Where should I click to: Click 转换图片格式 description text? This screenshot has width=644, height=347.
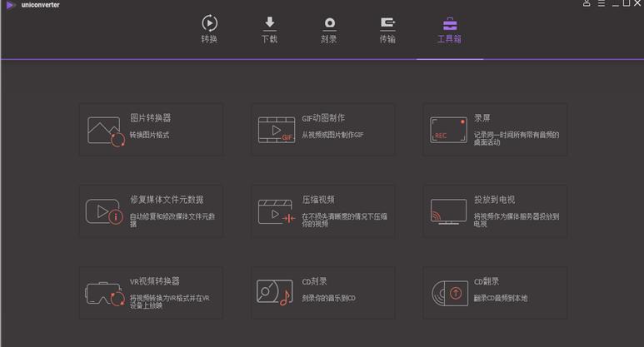[x=149, y=135]
